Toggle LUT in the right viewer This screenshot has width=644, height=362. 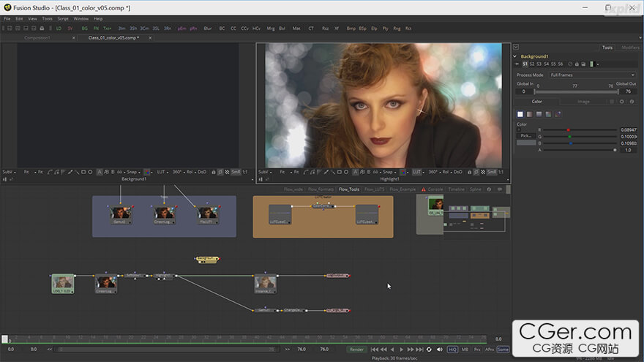coord(417,172)
